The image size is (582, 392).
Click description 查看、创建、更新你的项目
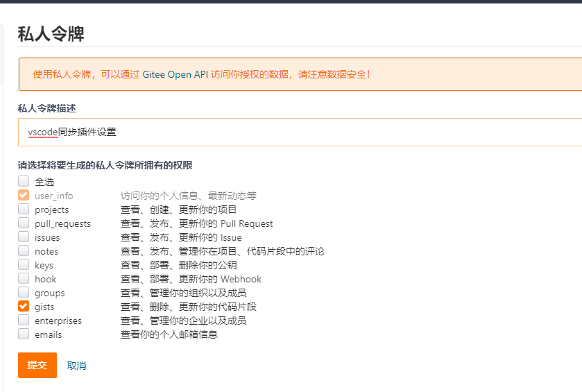pos(178,210)
